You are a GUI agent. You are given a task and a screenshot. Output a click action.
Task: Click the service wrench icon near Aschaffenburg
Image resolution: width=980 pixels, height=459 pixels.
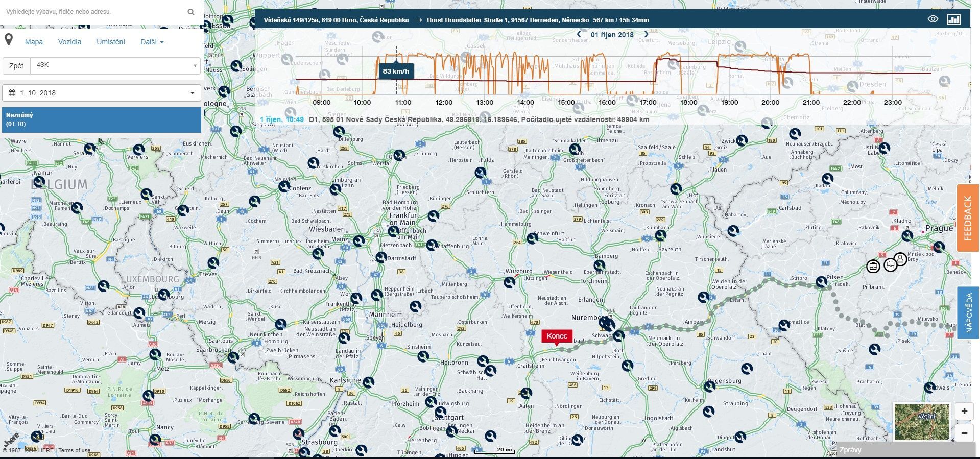[x=432, y=245]
